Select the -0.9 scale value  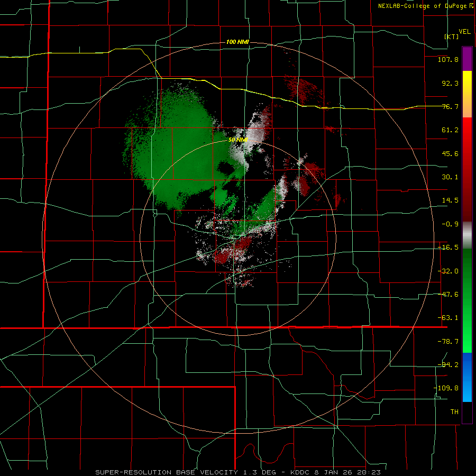click(450, 224)
